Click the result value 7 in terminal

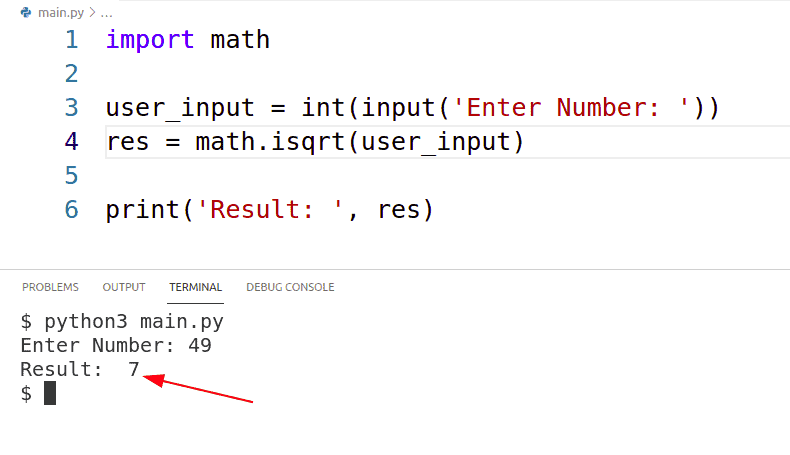click(x=133, y=370)
